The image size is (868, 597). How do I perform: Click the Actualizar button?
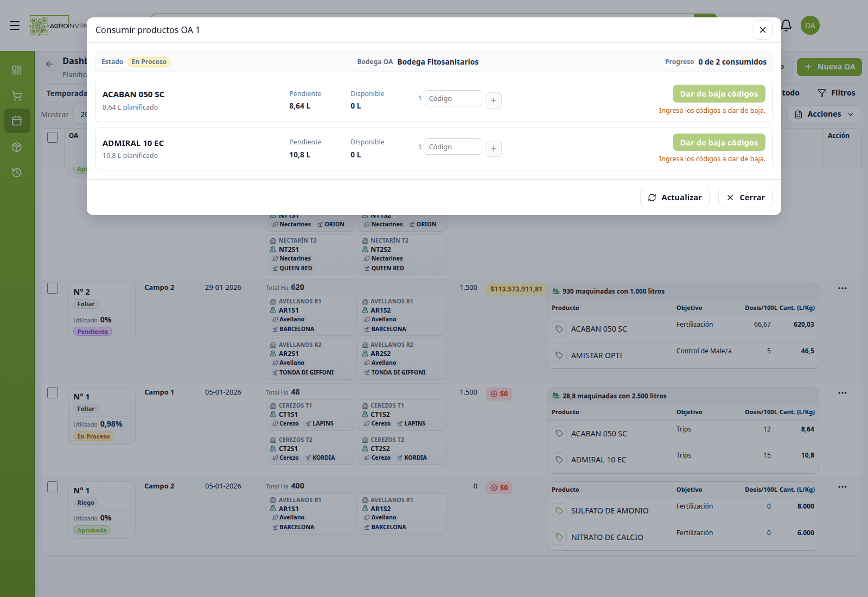675,198
